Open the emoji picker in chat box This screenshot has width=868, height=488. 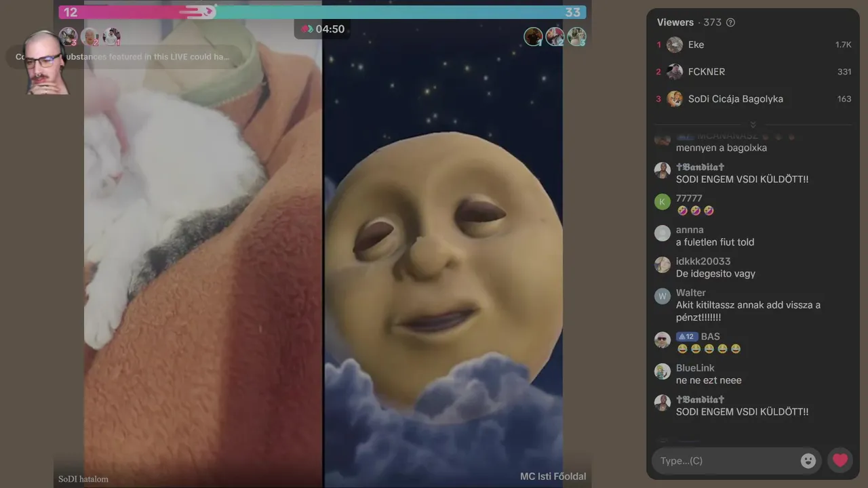pyautogui.click(x=808, y=461)
